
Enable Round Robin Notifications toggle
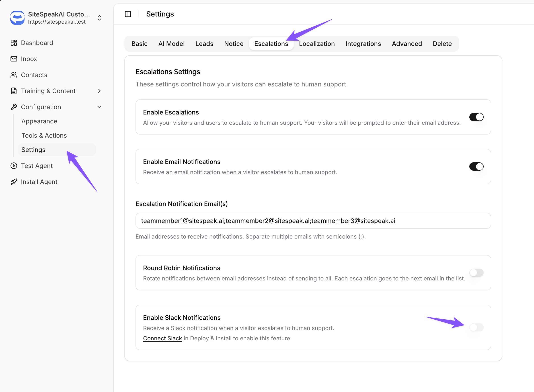tap(476, 273)
